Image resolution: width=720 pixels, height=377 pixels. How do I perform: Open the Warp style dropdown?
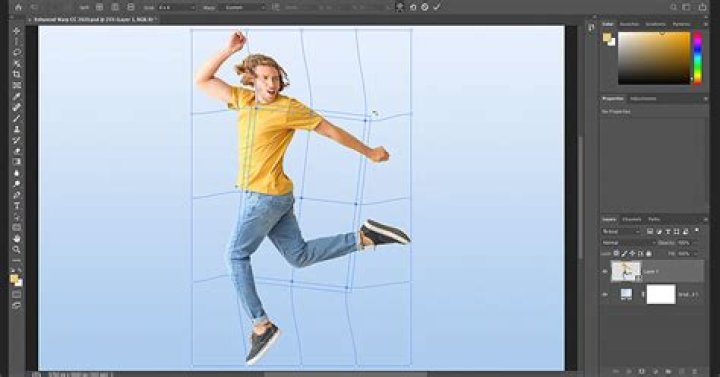coord(242,8)
